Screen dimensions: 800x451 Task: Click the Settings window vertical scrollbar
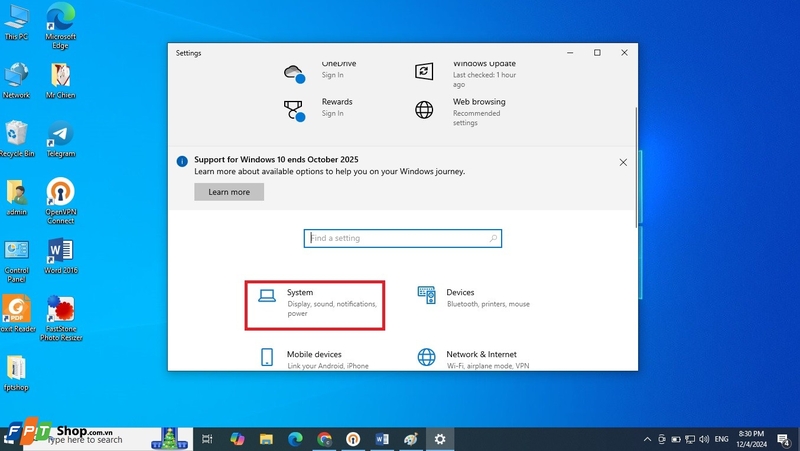tap(636, 166)
